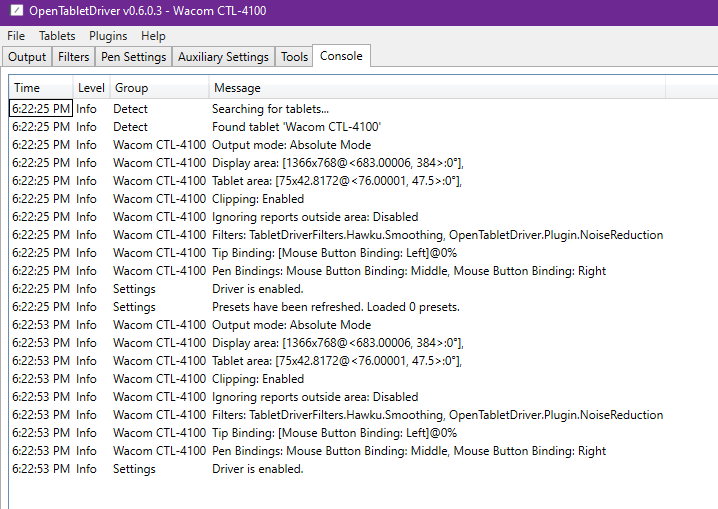Click the 6:22:53 Filters log message

tap(437, 415)
